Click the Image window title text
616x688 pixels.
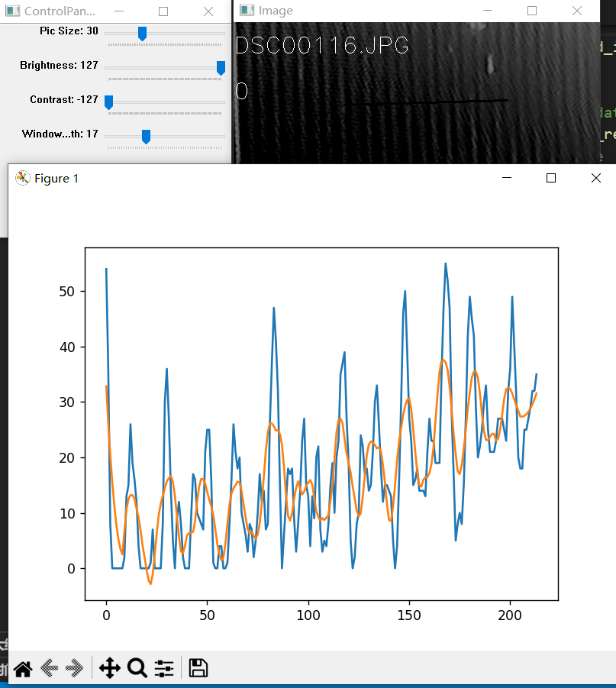click(x=276, y=11)
